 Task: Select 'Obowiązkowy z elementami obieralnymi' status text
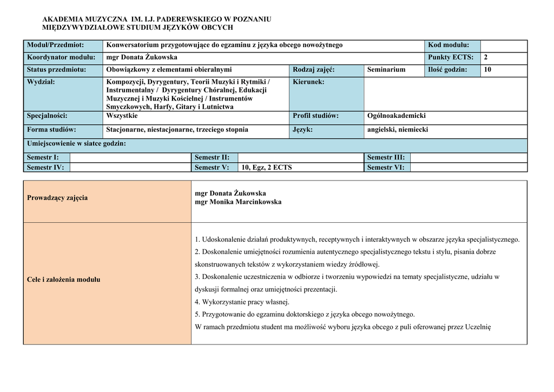169,70
